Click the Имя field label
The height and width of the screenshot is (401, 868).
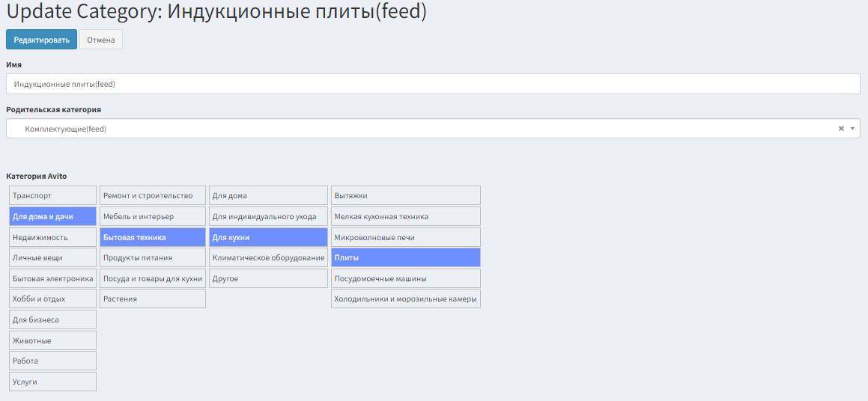[x=13, y=64]
